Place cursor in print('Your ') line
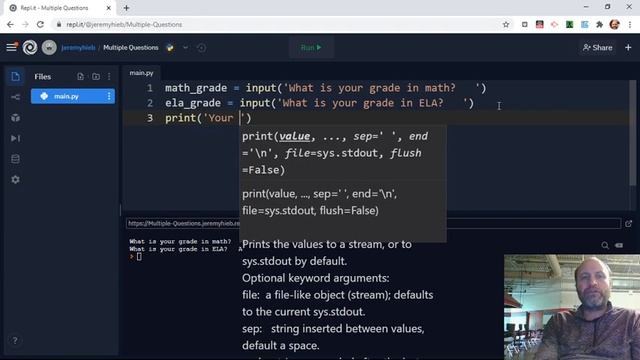Viewport: 640px width, 360px height. tap(208, 118)
